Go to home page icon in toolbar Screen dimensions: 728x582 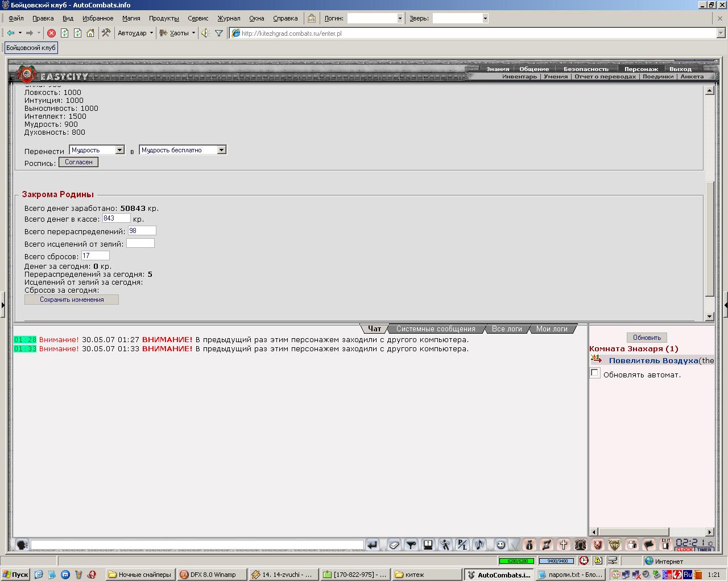(90, 33)
